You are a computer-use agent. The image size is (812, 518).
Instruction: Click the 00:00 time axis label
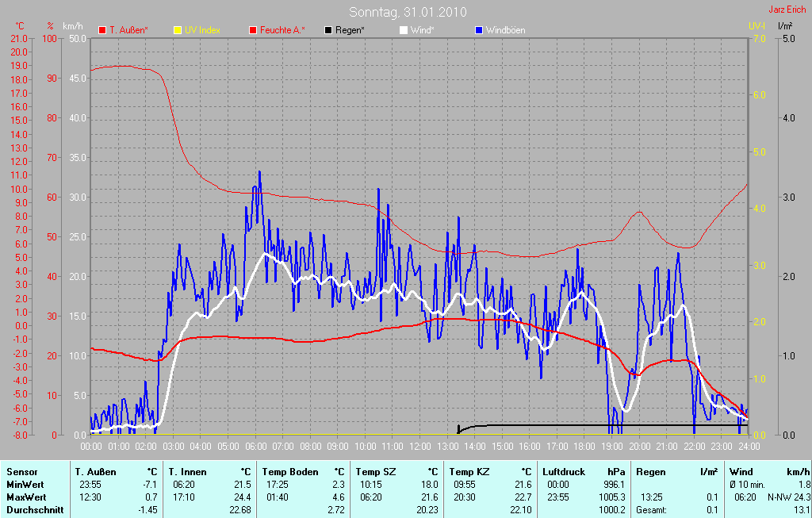pyautogui.click(x=91, y=446)
